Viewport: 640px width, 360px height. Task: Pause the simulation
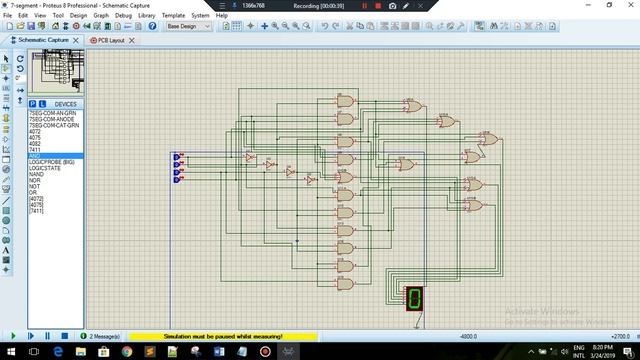[x=47, y=336]
